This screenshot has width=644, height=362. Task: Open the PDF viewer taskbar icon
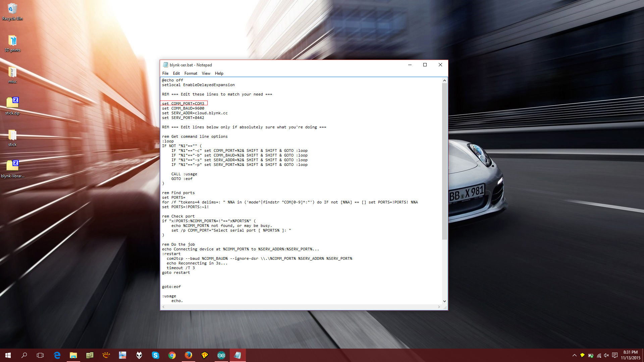point(122,355)
